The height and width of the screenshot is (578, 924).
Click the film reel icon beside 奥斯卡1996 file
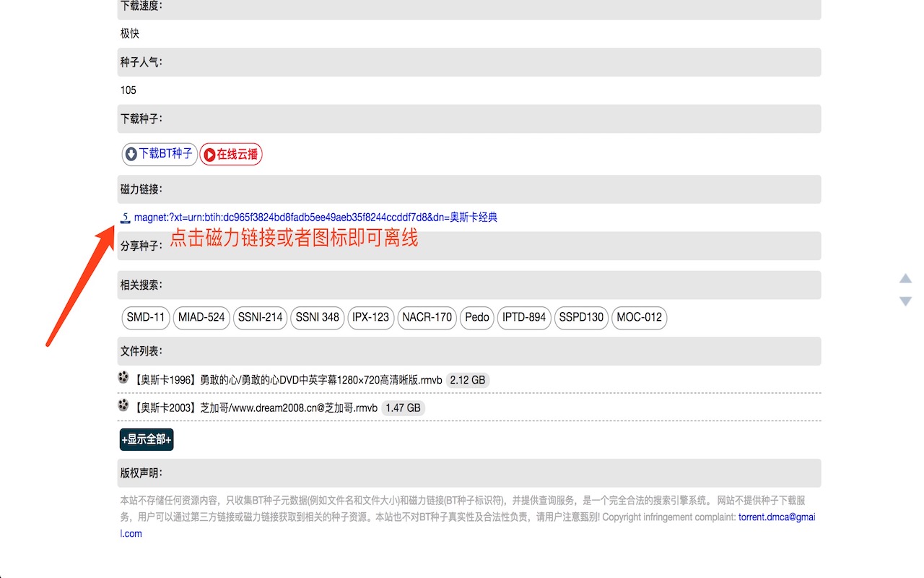pos(123,379)
